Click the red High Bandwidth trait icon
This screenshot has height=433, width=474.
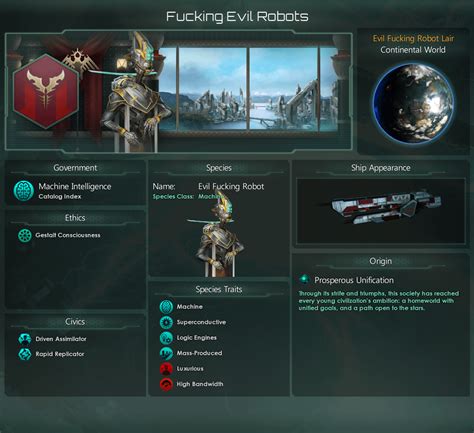pyautogui.click(x=166, y=384)
